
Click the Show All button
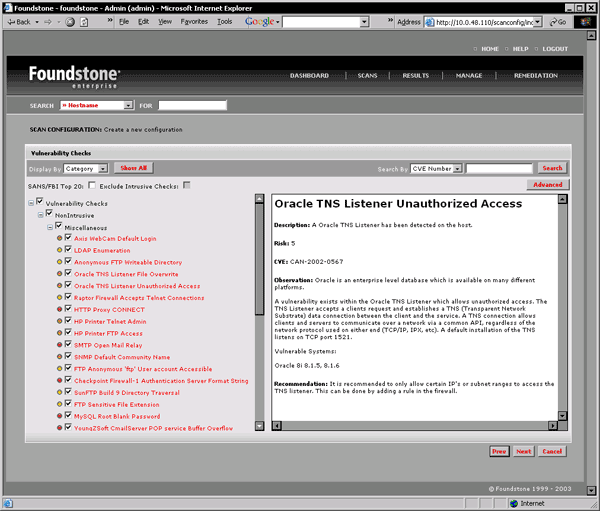pos(134,168)
